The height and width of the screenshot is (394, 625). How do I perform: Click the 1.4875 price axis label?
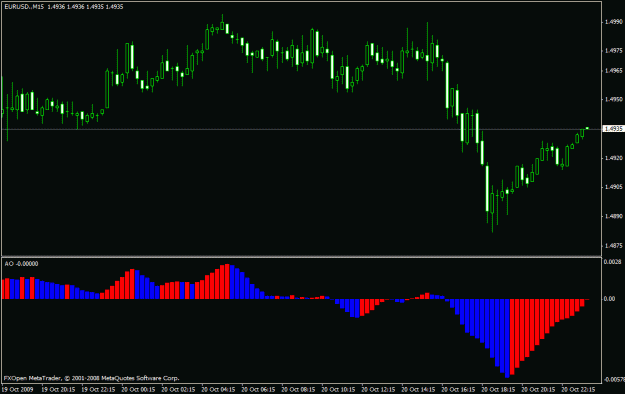coord(614,246)
